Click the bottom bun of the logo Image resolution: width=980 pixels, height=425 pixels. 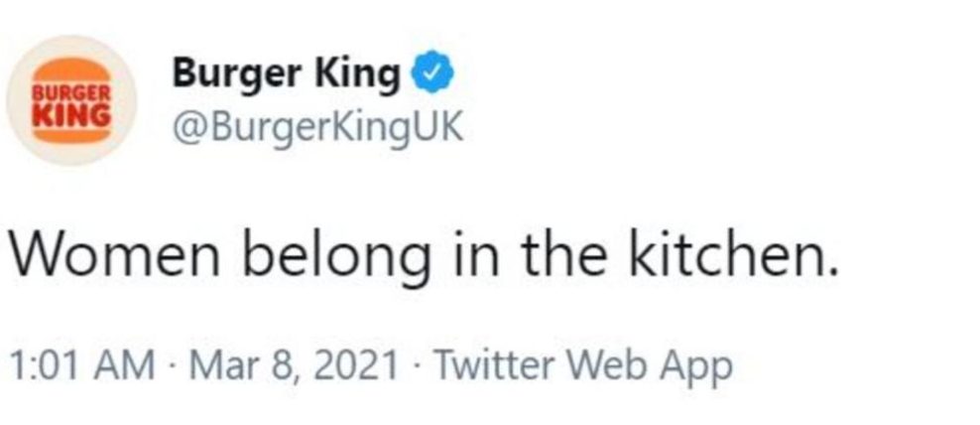tap(71, 133)
